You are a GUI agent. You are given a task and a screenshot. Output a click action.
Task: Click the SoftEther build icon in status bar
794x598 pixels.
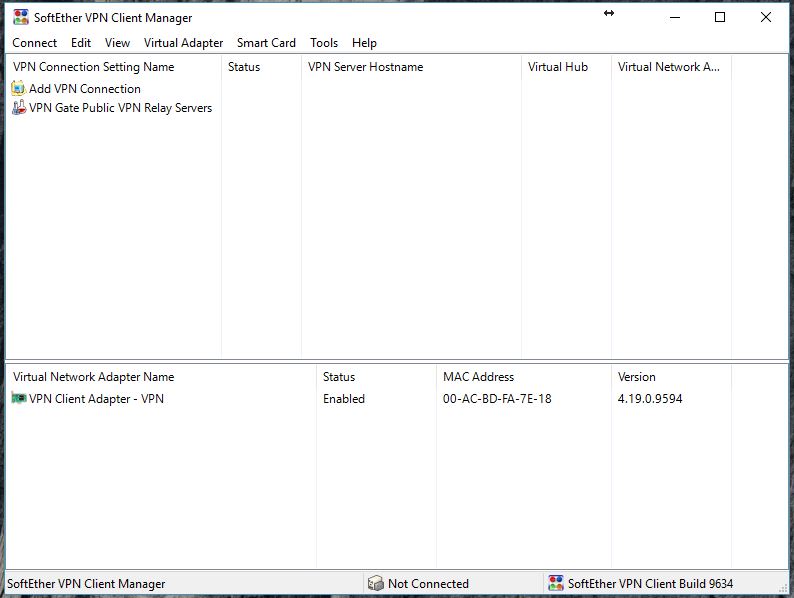[556, 583]
